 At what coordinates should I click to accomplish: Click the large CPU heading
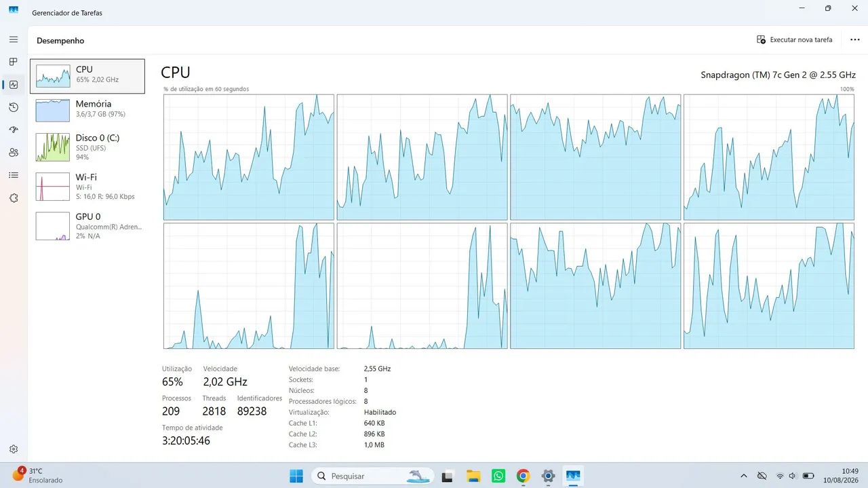coord(176,73)
